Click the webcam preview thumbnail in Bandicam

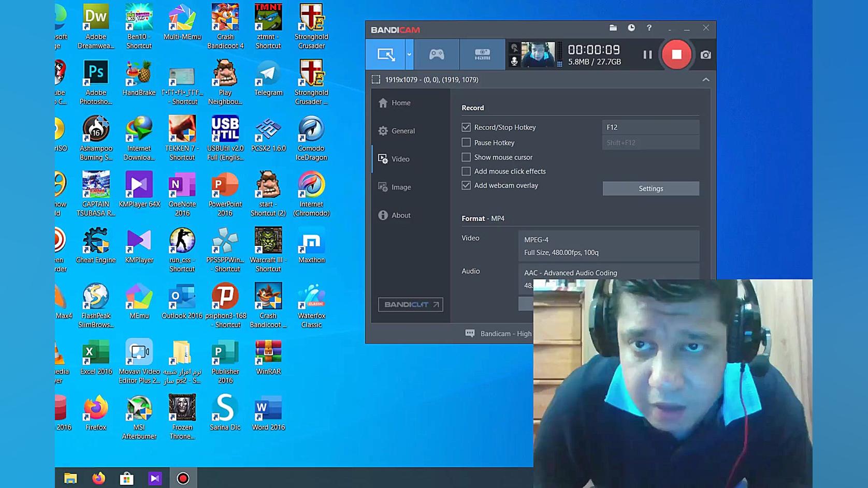538,54
